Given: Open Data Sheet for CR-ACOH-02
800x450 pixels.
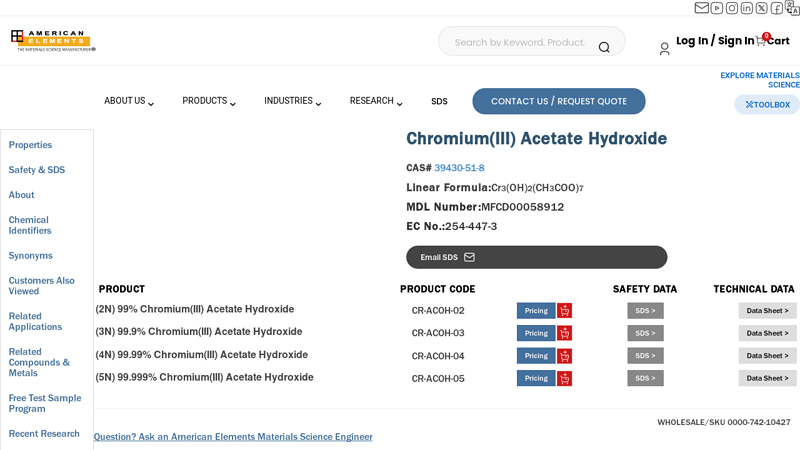Looking at the screenshot, I should 767,311.
